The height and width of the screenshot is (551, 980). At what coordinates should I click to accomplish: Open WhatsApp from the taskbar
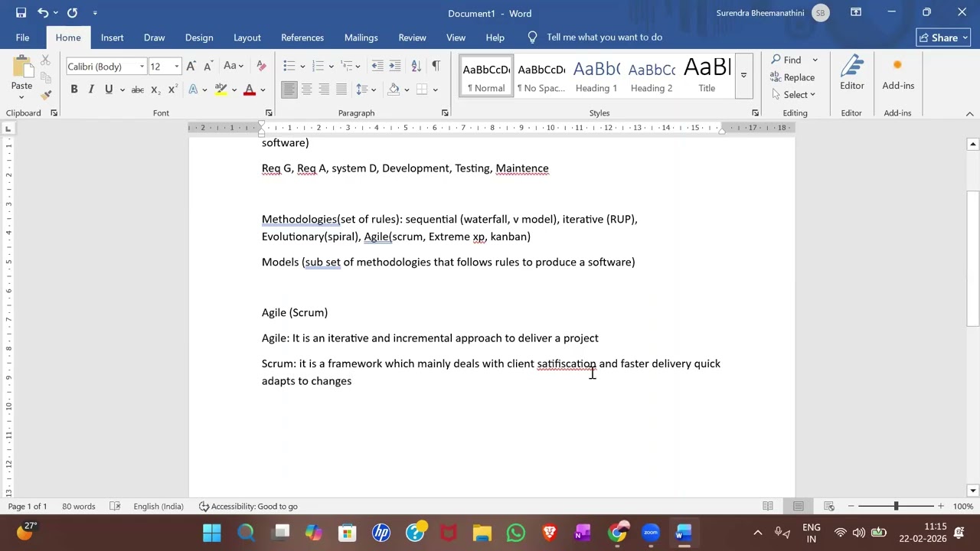pos(516,533)
